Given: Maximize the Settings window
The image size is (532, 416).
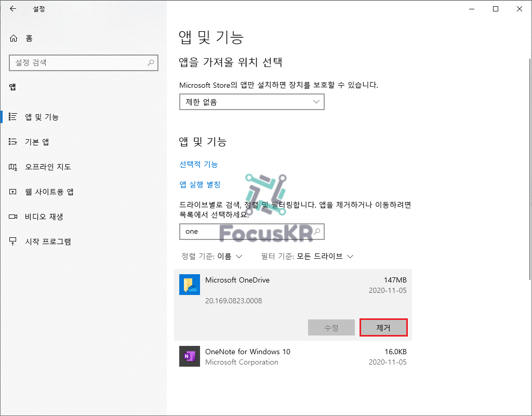Looking at the screenshot, I should pos(495,9).
